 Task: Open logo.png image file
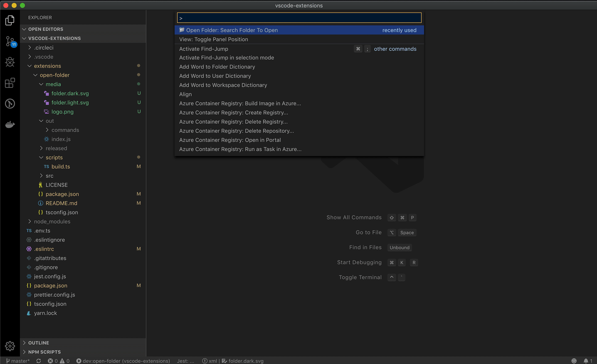83,112
